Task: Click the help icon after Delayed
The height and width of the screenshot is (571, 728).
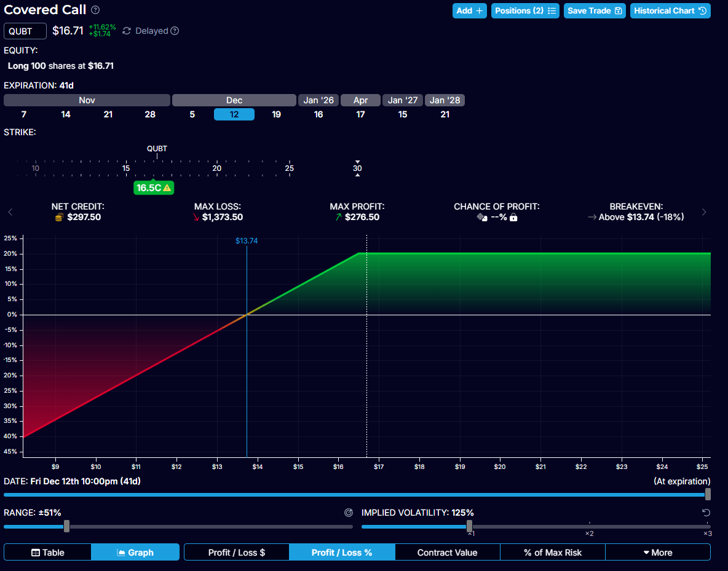Action: coord(175,31)
